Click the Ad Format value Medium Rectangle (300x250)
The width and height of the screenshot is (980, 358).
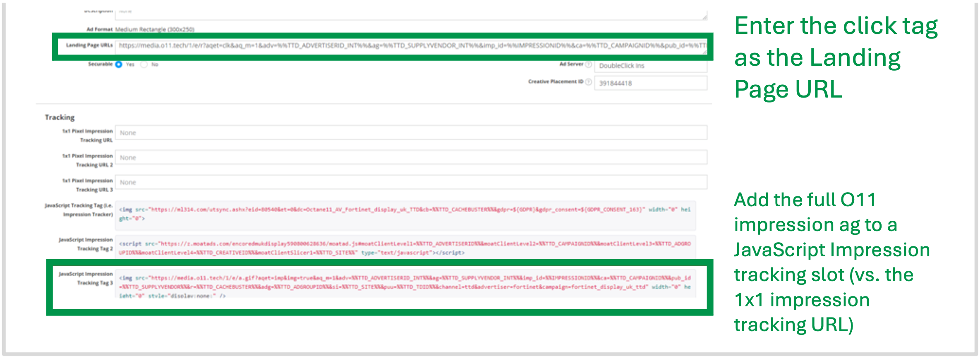(x=155, y=29)
